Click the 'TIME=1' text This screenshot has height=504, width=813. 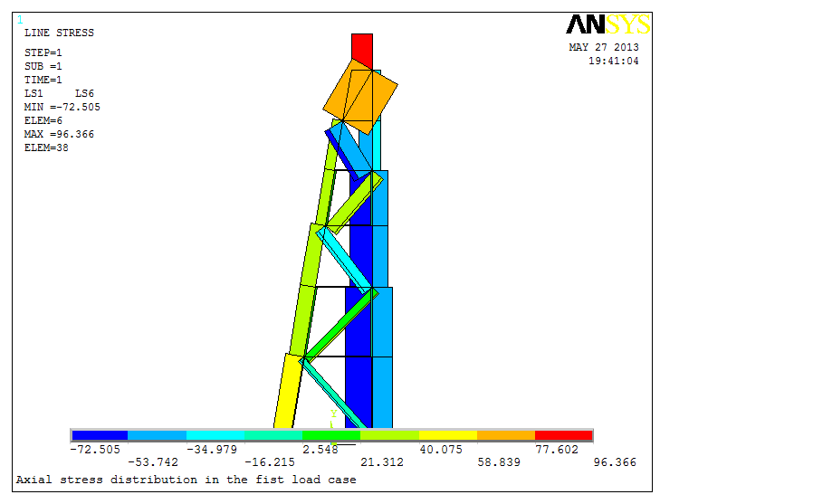(x=43, y=80)
